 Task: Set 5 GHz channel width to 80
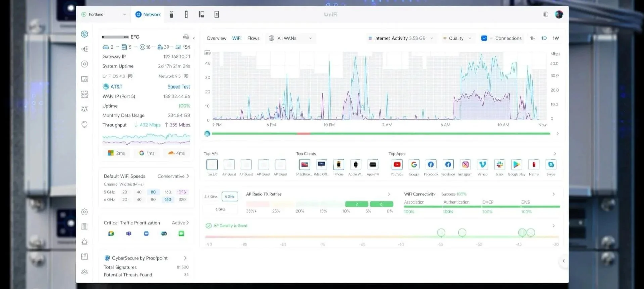click(153, 192)
